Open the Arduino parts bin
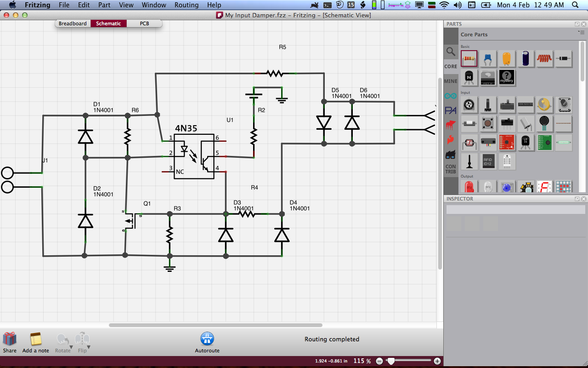This screenshot has height=368, width=588. click(451, 96)
